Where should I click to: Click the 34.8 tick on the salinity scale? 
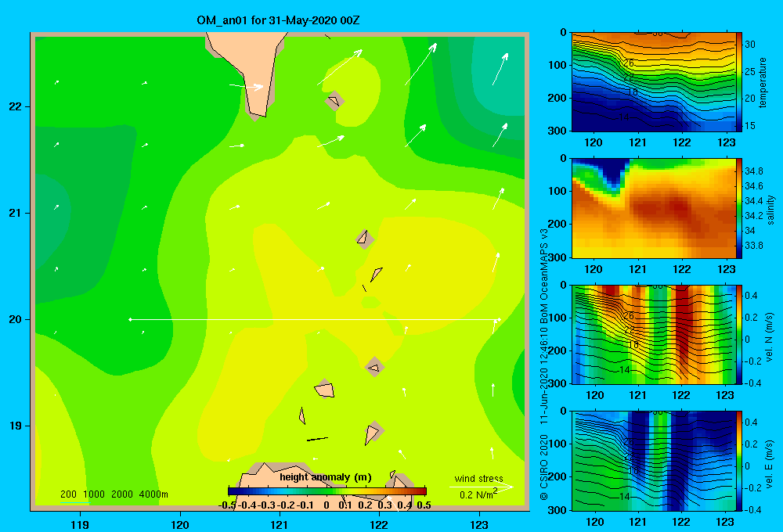click(753, 171)
